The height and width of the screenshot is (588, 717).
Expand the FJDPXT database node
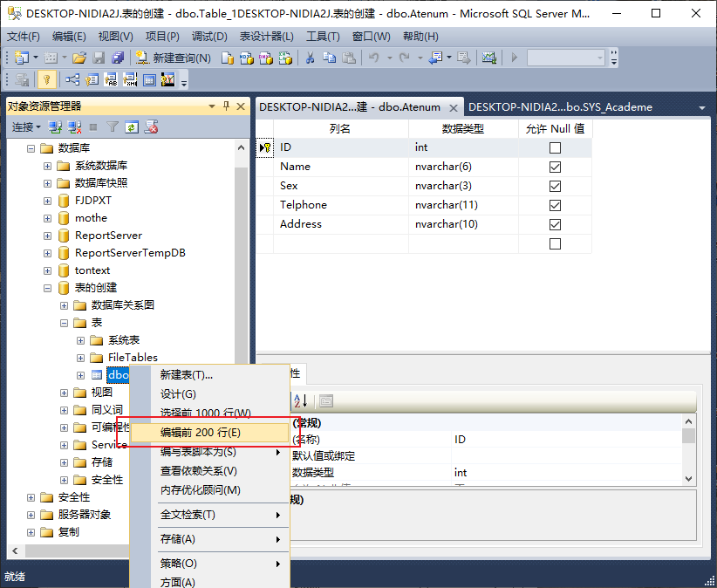pyautogui.click(x=47, y=201)
